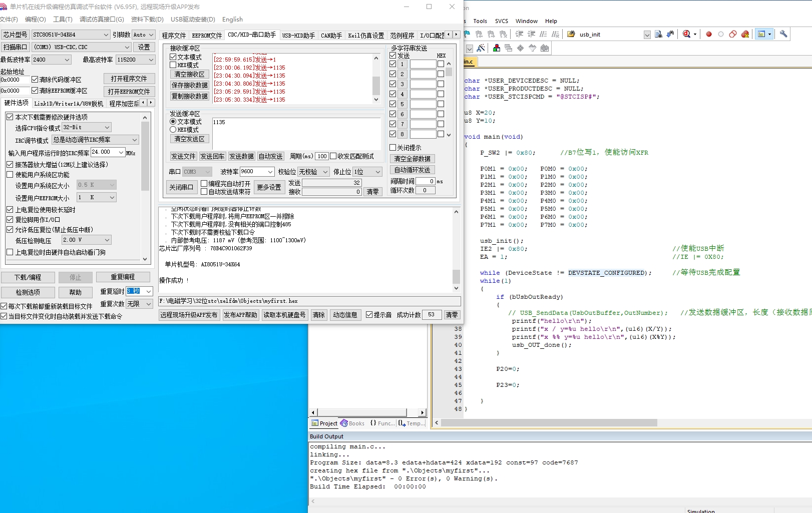Click Keil uncomment selection icon

click(x=555, y=34)
